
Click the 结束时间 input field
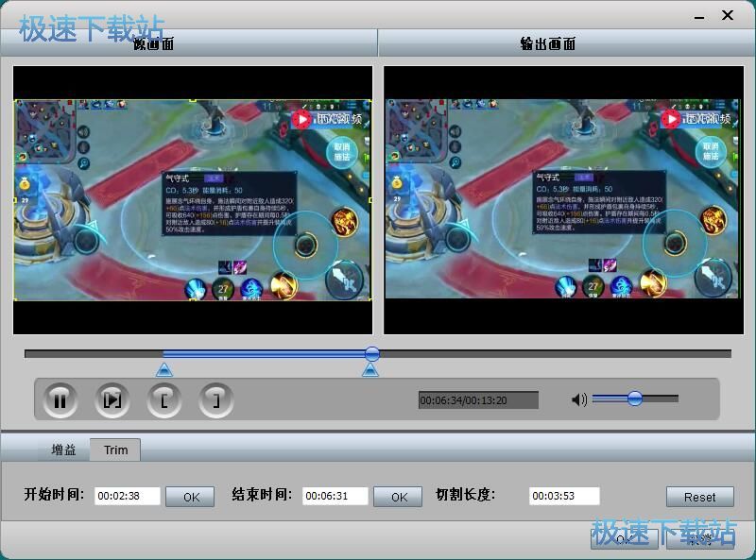pos(335,496)
